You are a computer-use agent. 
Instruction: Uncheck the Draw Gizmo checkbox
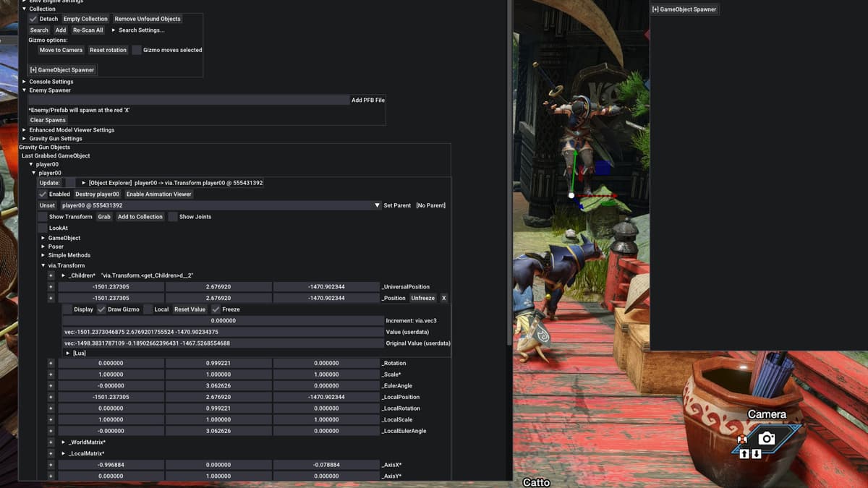(101, 309)
